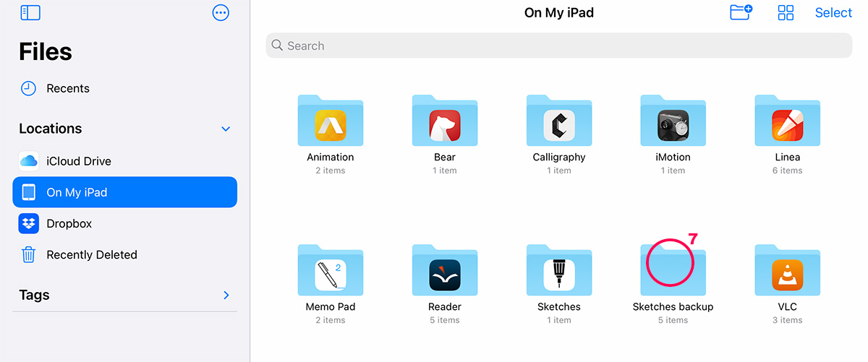This screenshot has width=868, height=362.
Task: Click '5 items' under Reader
Action: coord(445,320)
